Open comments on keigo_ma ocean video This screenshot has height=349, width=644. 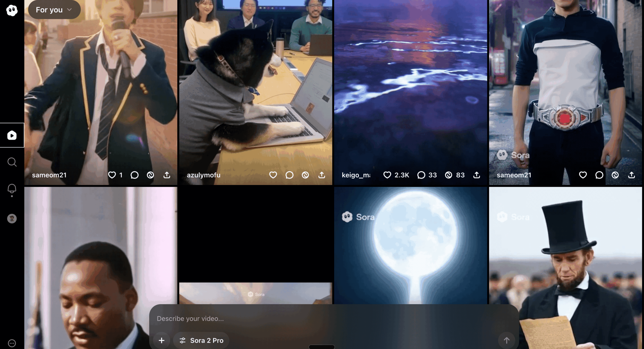point(421,175)
